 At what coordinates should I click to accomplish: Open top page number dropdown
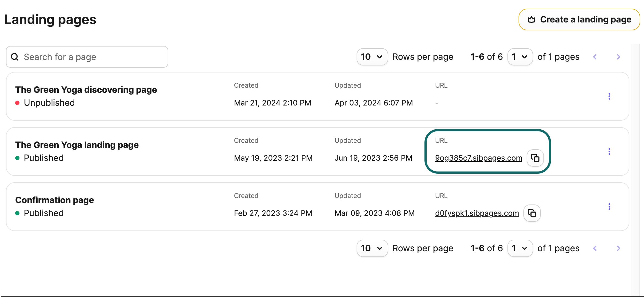pos(520,57)
